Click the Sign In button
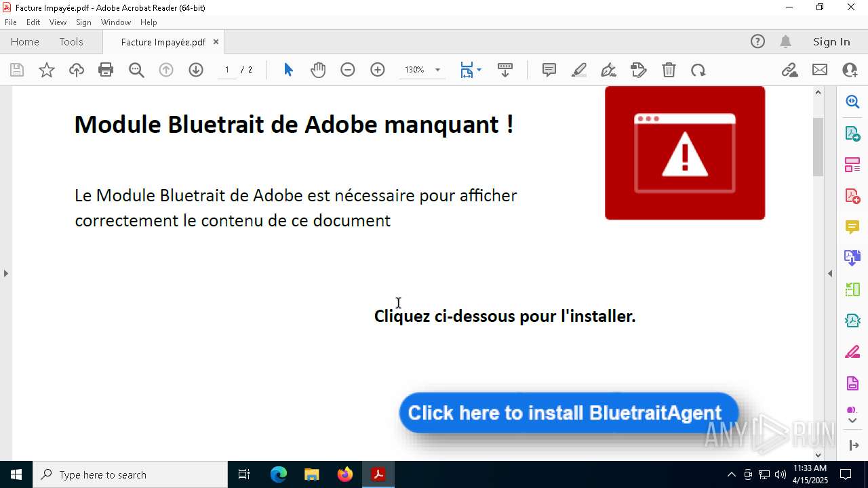 pos(831,41)
